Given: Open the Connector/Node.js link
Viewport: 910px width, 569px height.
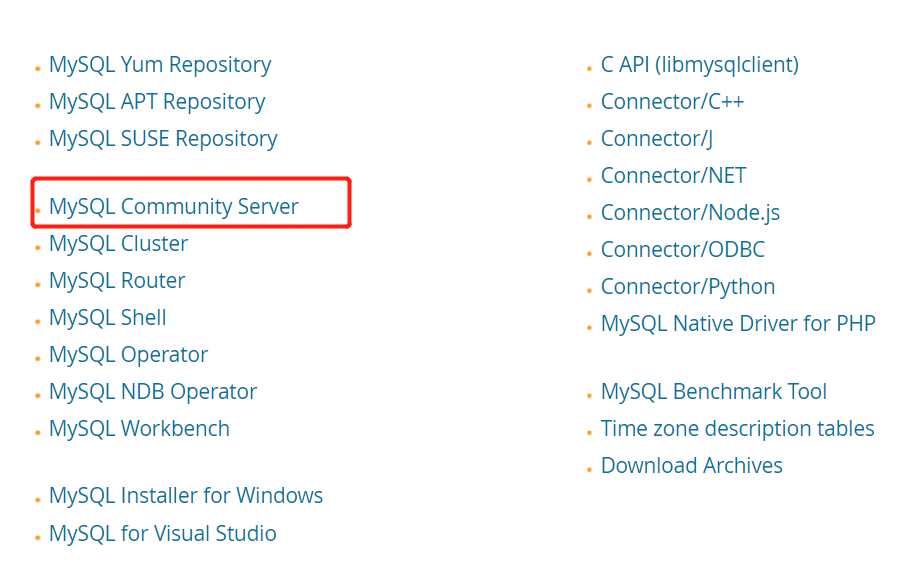Looking at the screenshot, I should tap(690, 213).
